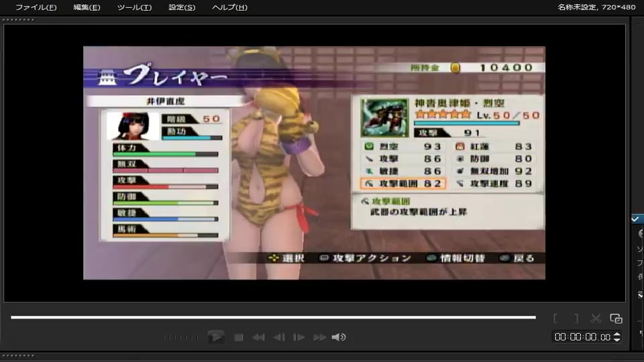Increase the timecode with the up arrow

616,335
